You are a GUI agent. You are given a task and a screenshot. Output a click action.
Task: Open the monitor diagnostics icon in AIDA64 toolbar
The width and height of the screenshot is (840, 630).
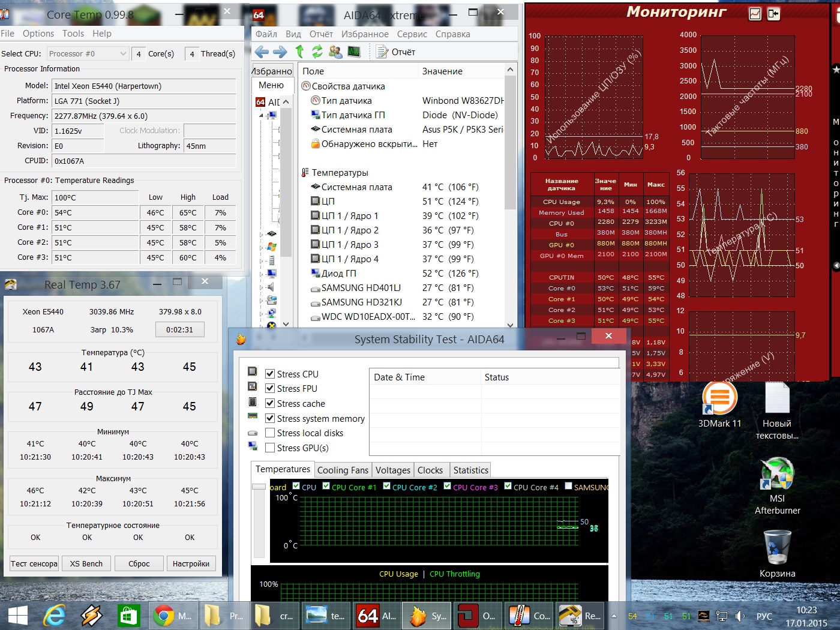pyautogui.click(x=354, y=52)
